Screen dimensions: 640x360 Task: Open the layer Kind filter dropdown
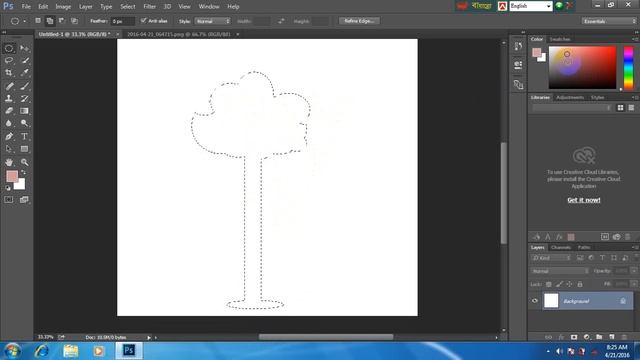click(x=551, y=258)
